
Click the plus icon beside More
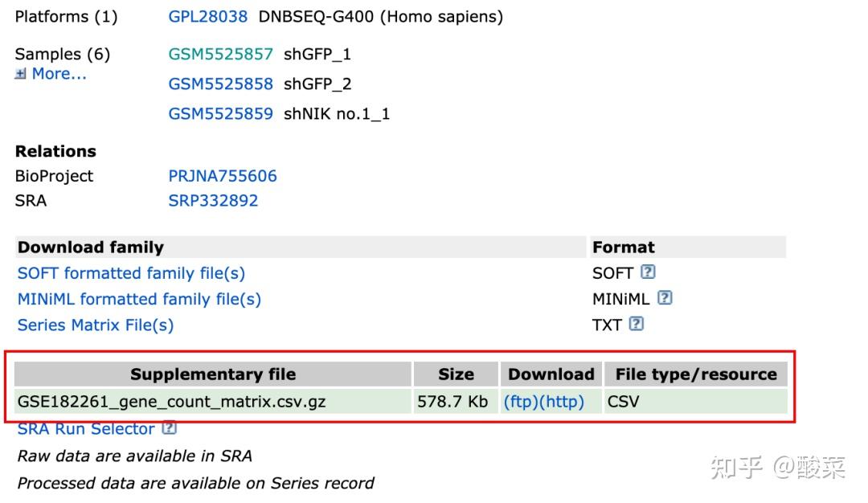(20, 74)
